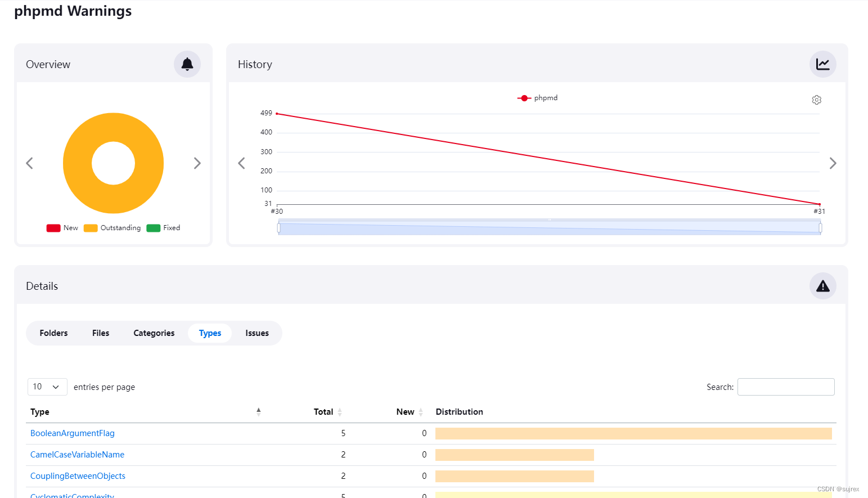Switch to the Categories tab
The image size is (868, 498).
[x=154, y=333]
